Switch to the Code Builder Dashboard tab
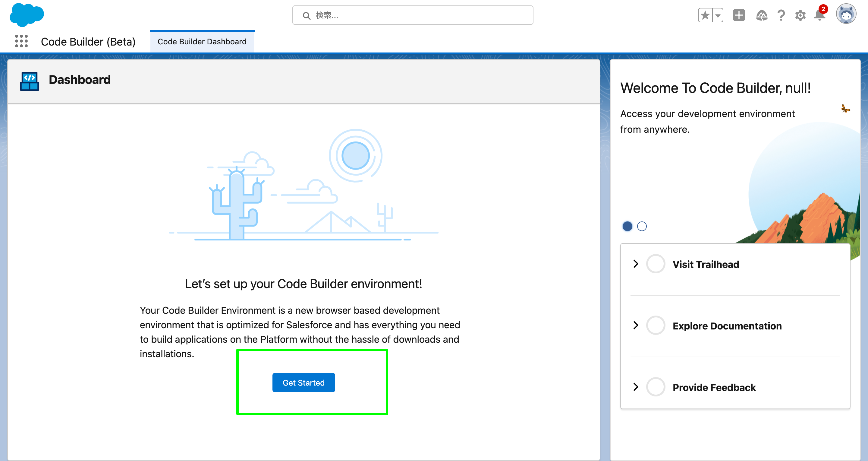This screenshot has height=461, width=868. point(202,41)
